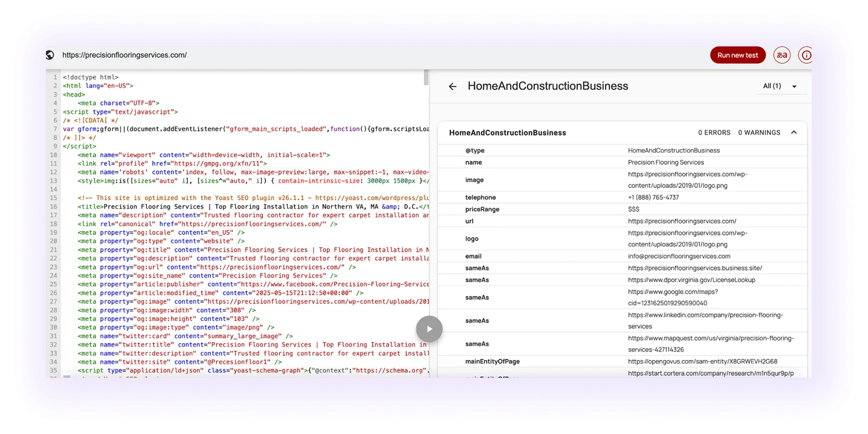Click the og:site_name meta code line

tap(207, 276)
